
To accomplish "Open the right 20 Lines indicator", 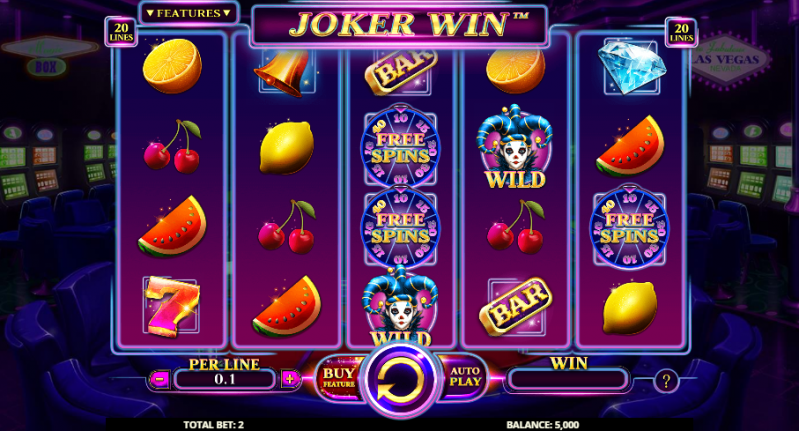I will [x=681, y=32].
